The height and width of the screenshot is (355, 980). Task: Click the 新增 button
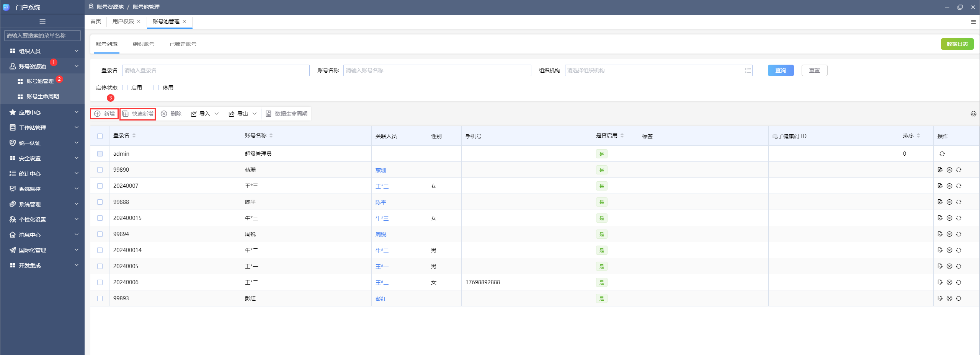tap(105, 114)
